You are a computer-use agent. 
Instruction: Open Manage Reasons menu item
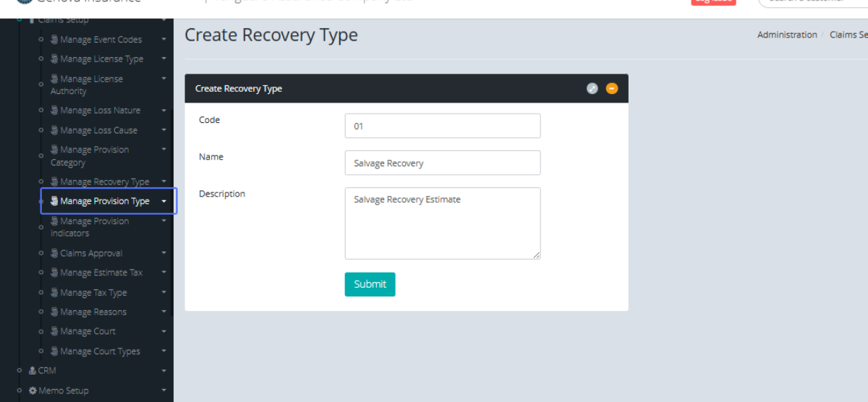(93, 312)
